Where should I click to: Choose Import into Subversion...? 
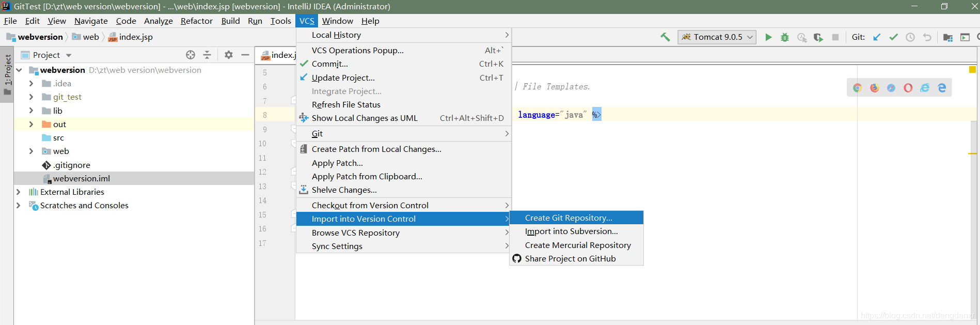coord(576,231)
